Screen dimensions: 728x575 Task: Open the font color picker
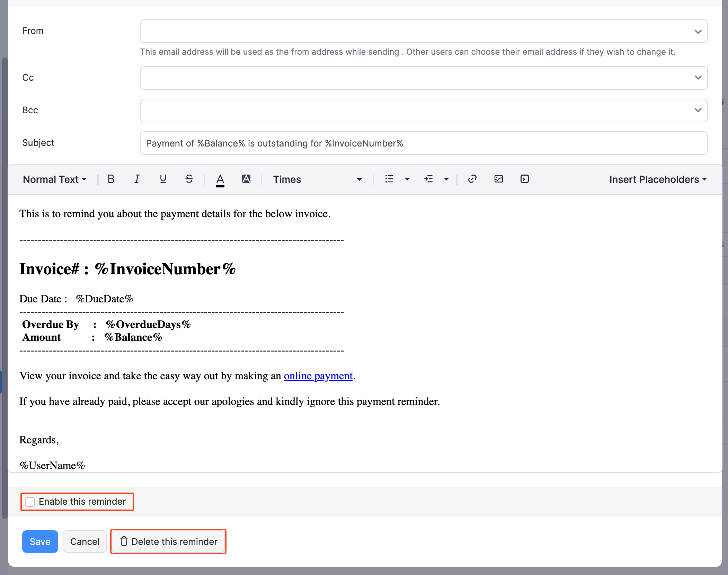220,179
